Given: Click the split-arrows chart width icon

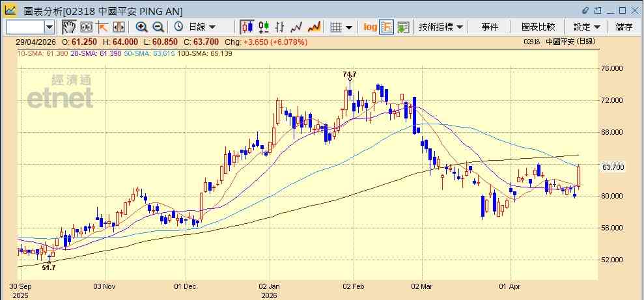Looking at the screenshot, I should 119,27.
